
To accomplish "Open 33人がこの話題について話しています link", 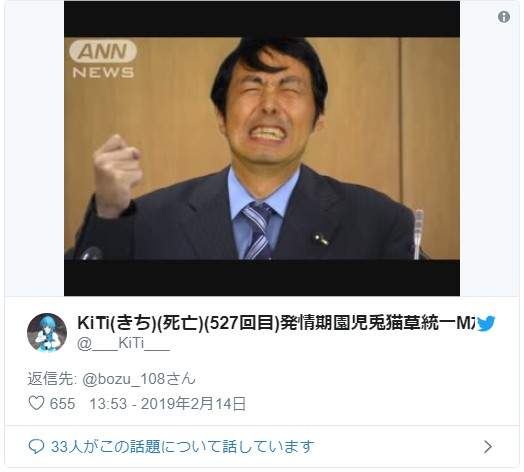I will pos(183,447).
